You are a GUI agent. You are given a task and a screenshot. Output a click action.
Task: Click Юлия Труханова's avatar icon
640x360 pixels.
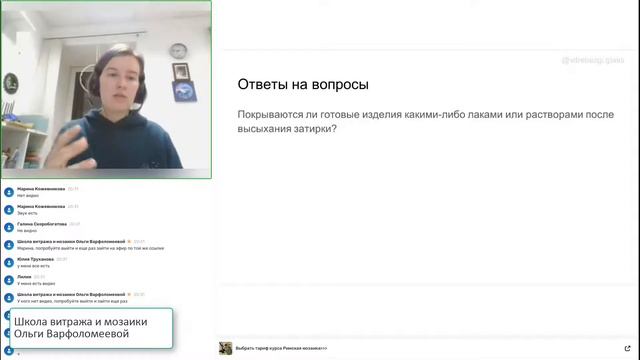pos(9,262)
